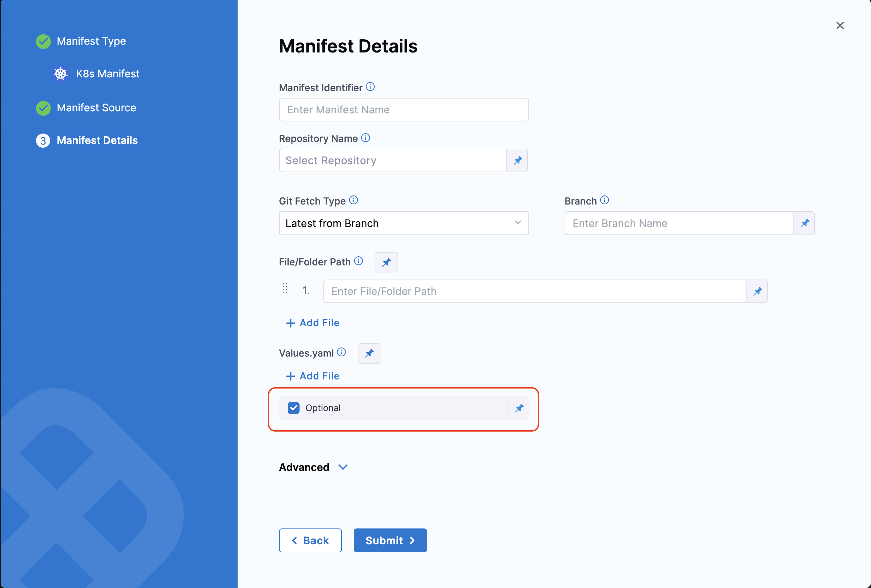Viewport: 871px width, 588px height.
Task: Click pin icon next to Values.yaml label
Action: coord(369,353)
